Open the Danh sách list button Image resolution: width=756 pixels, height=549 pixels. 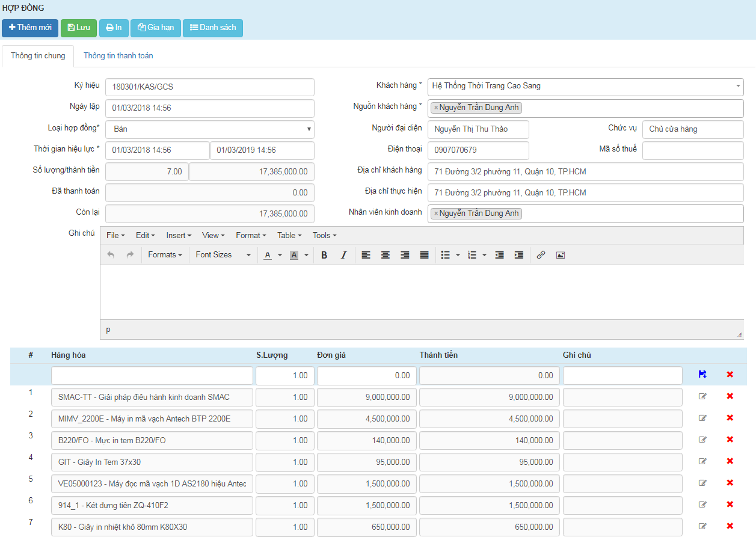[213, 28]
